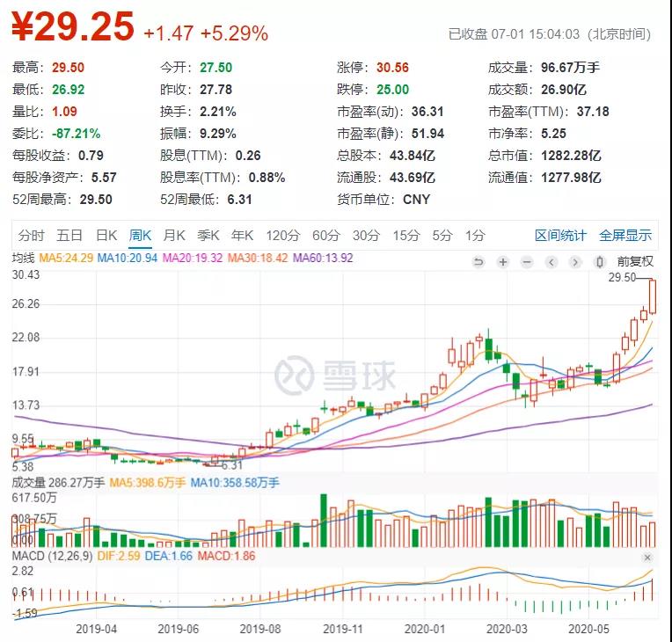Image resolution: width=672 pixels, height=642 pixels.
Task: Click the volume MA10:358.58万手 label
Action: pos(235,483)
